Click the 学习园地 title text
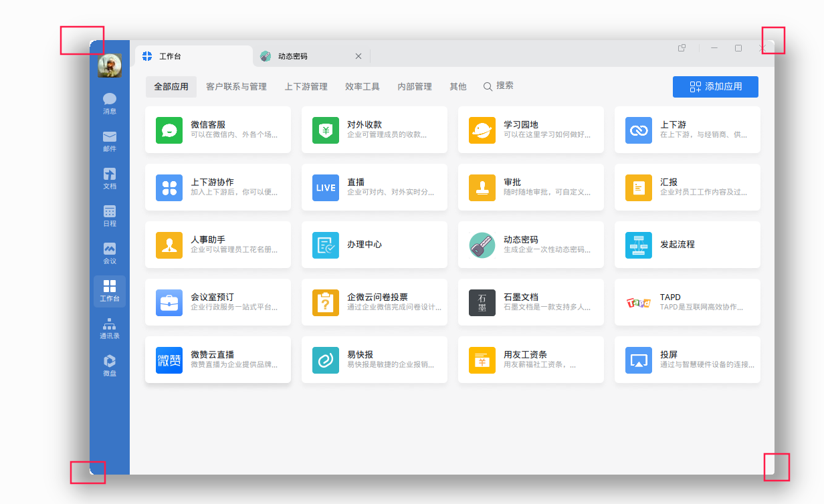 pos(521,124)
